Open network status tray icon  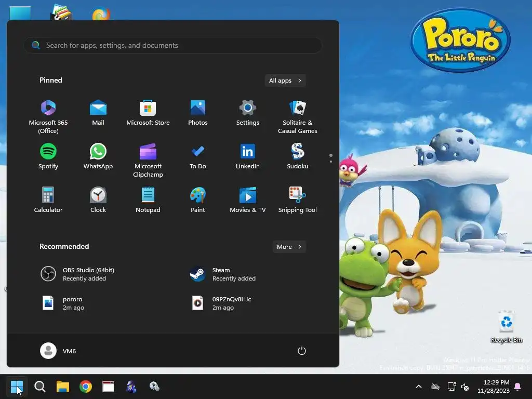pyautogui.click(x=451, y=387)
